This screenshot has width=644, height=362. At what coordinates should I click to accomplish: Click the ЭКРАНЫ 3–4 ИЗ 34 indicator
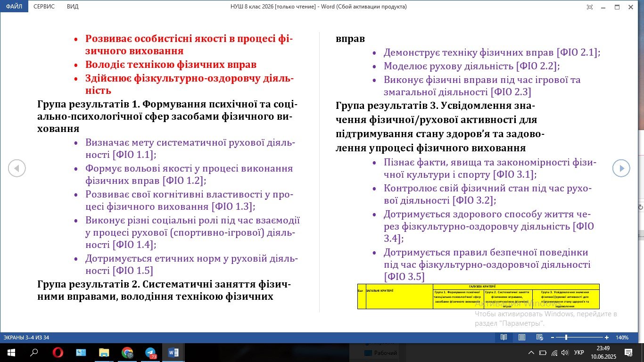[26, 337]
